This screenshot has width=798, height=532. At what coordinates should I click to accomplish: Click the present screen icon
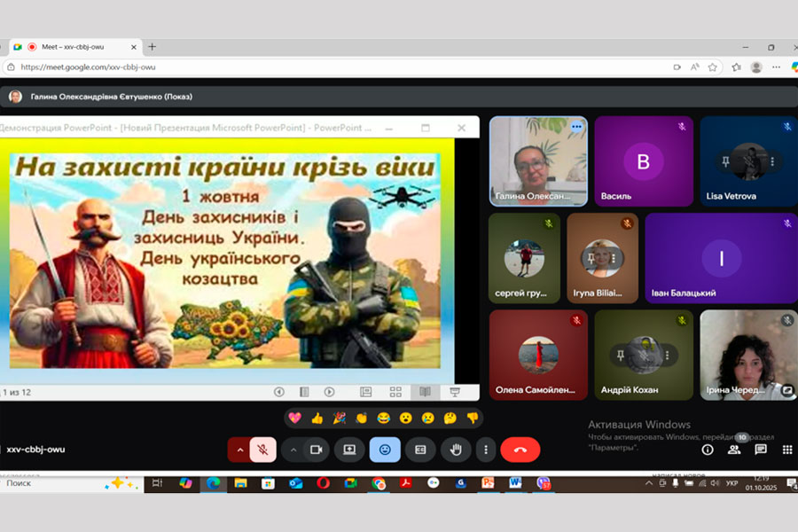click(x=349, y=450)
